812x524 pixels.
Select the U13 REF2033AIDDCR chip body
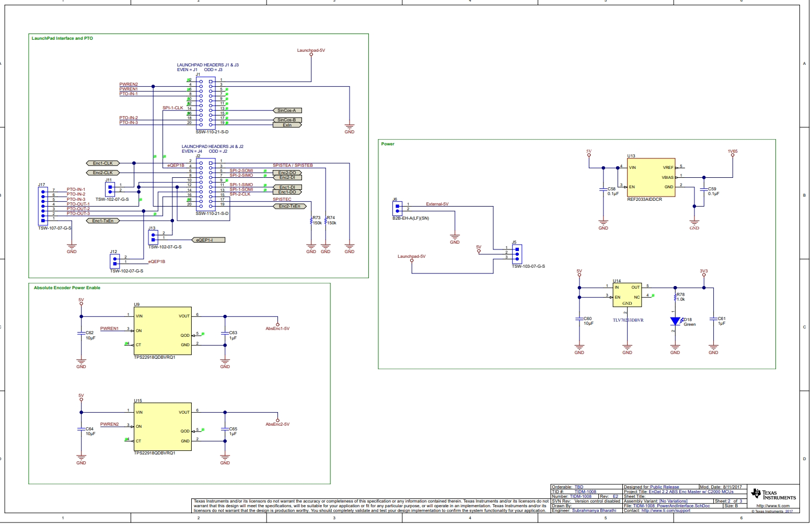[x=651, y=177]
